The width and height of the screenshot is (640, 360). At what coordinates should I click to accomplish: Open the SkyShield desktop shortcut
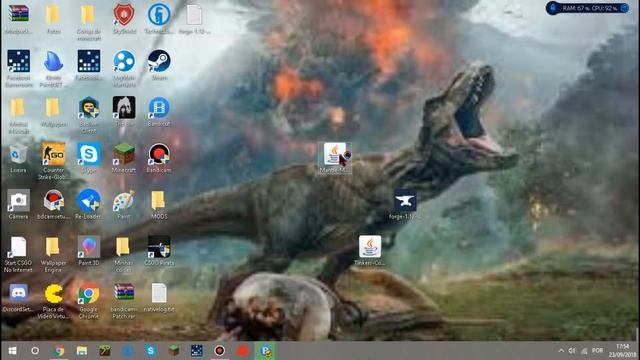coord(124,15)
